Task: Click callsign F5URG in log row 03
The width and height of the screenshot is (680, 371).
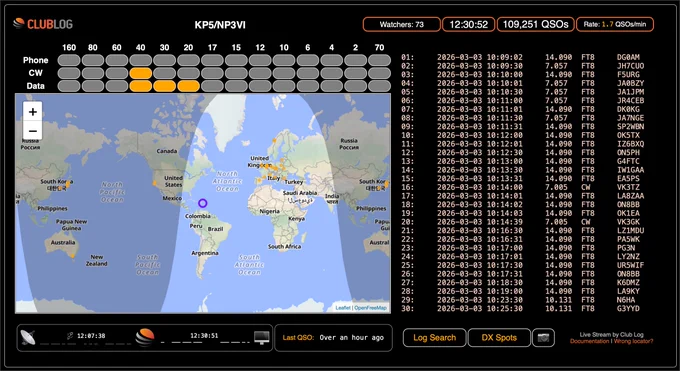Action: click(x=628, y=75)
